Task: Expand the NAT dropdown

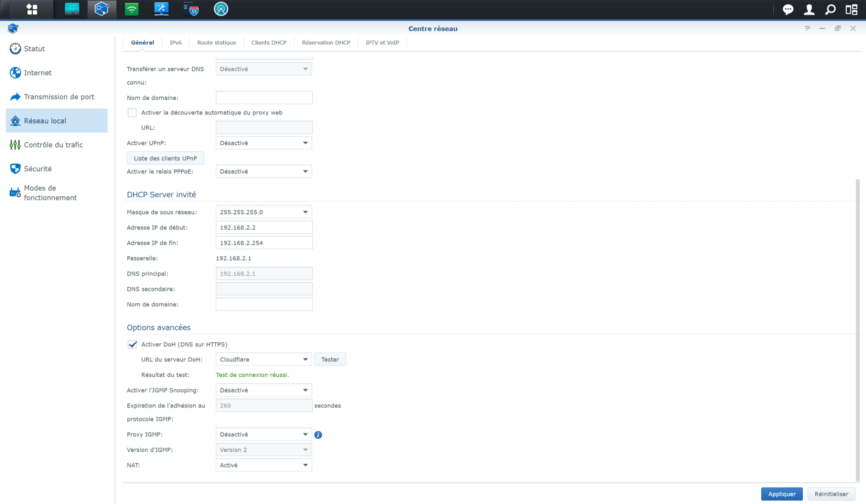Action: point(264,465)
